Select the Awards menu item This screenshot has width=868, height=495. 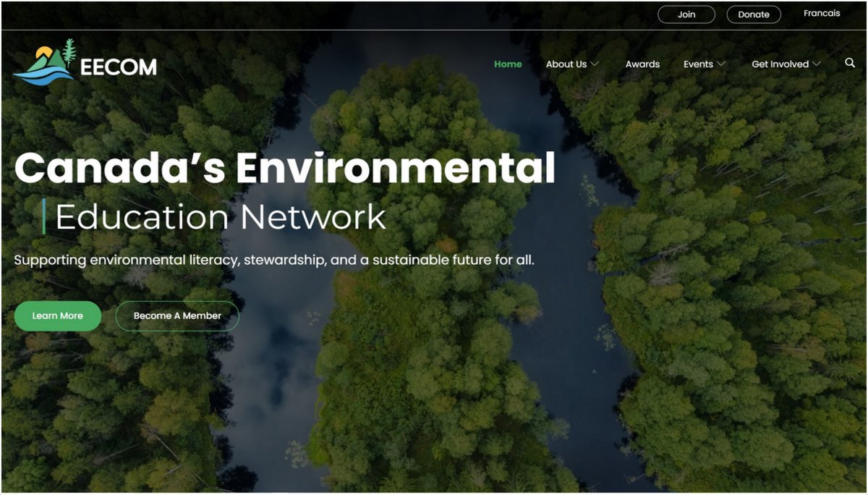(x=642, y=64)
